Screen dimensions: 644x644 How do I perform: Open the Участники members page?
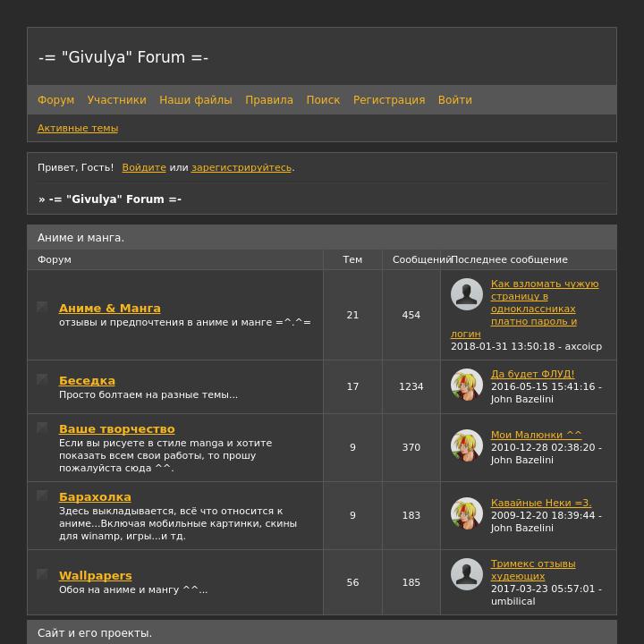[x=116, y=100]
